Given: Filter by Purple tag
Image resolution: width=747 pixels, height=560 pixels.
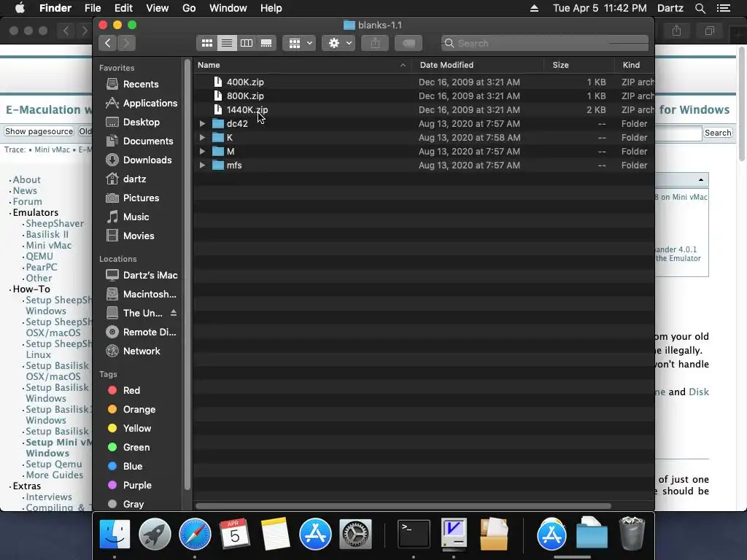Looking at the screenshot, I should point(138,486).
